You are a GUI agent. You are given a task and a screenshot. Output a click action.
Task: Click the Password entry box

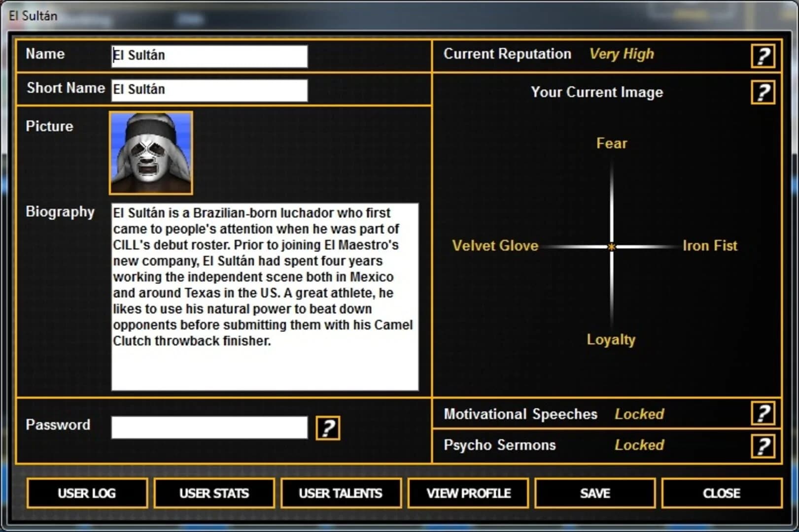(x=208, y=428)
